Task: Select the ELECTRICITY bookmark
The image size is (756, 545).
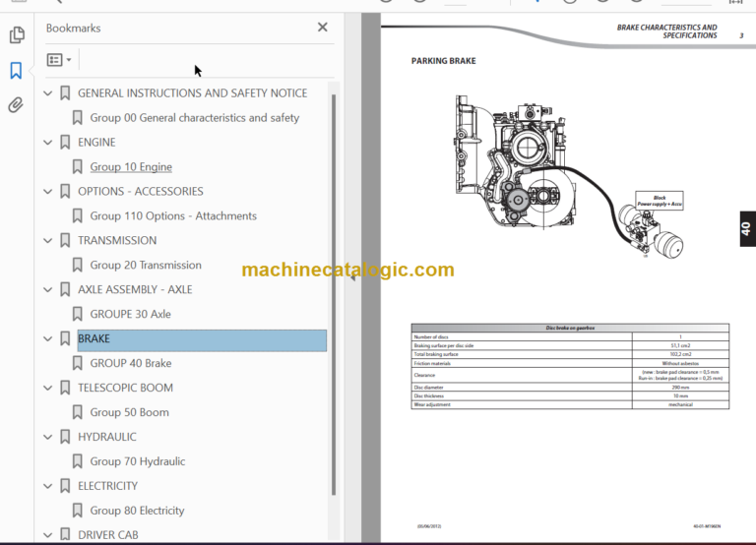Action: click(107, 486)
